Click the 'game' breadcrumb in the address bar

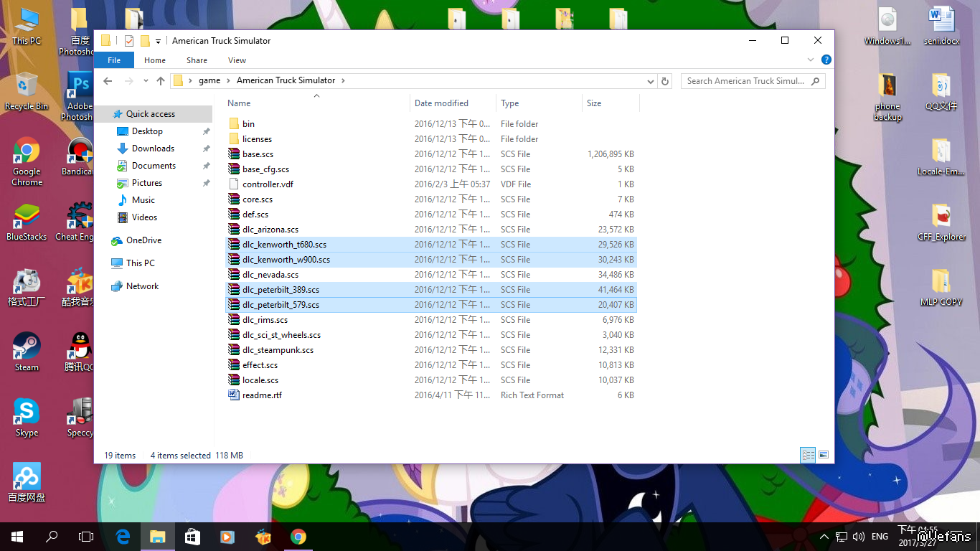coord(209,80)
